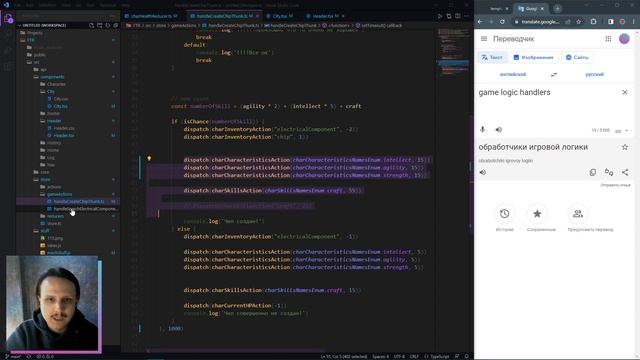Click the New File icon in the Explorer header

pyautogui.click(x=91, y=25)
